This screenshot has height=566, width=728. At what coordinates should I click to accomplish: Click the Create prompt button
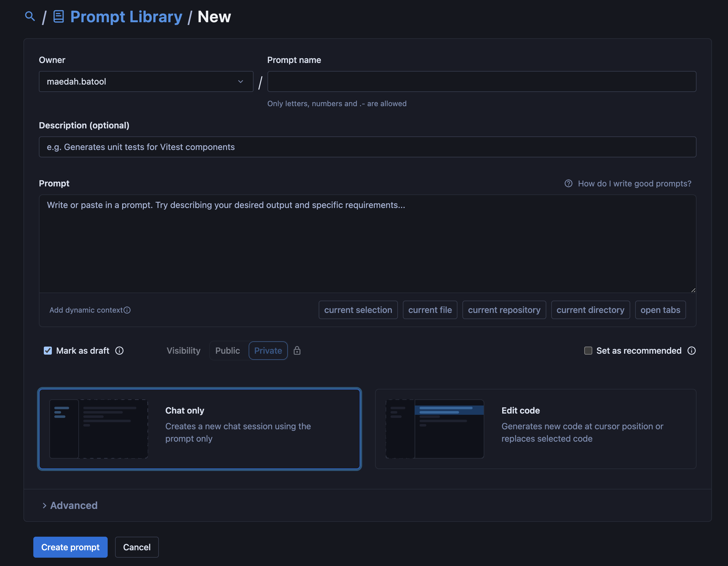point(70,547)
